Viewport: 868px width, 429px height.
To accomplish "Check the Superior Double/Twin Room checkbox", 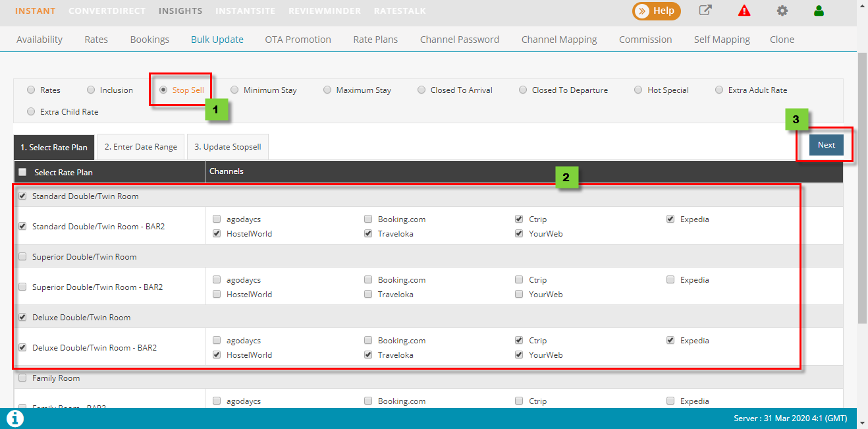I will (x=23, y=257).
